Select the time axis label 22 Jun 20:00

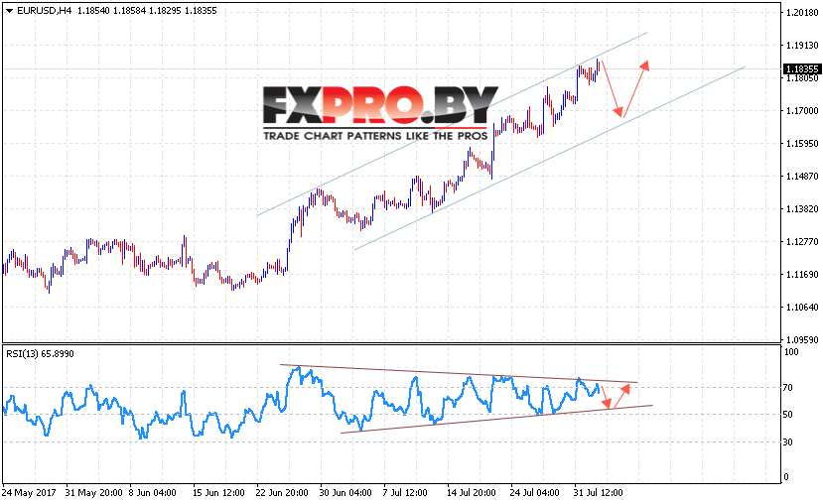(282, 493)
